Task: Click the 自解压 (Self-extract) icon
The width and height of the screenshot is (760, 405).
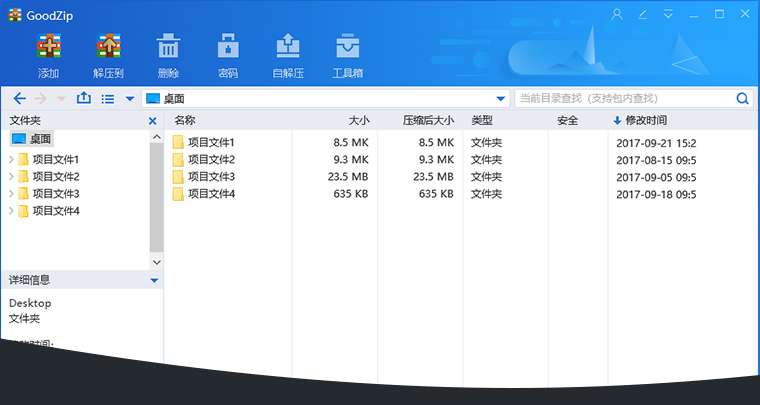Action: pos(288,49)
